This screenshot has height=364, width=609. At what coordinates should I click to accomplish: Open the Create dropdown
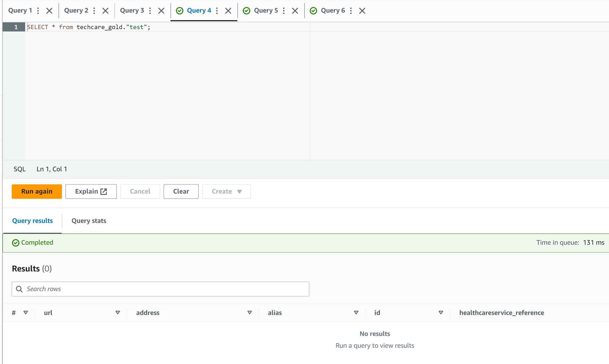tap(226, 191)
